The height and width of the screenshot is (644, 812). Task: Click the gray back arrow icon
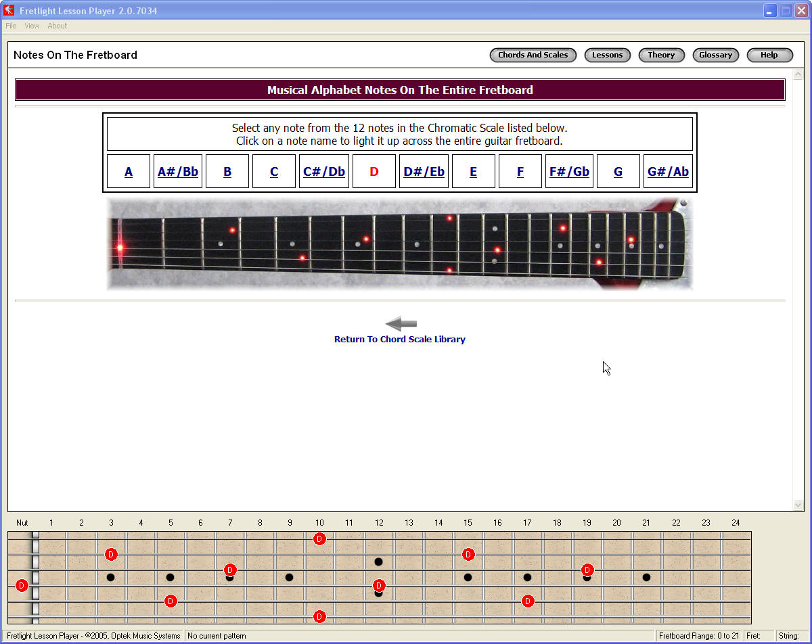401,324
